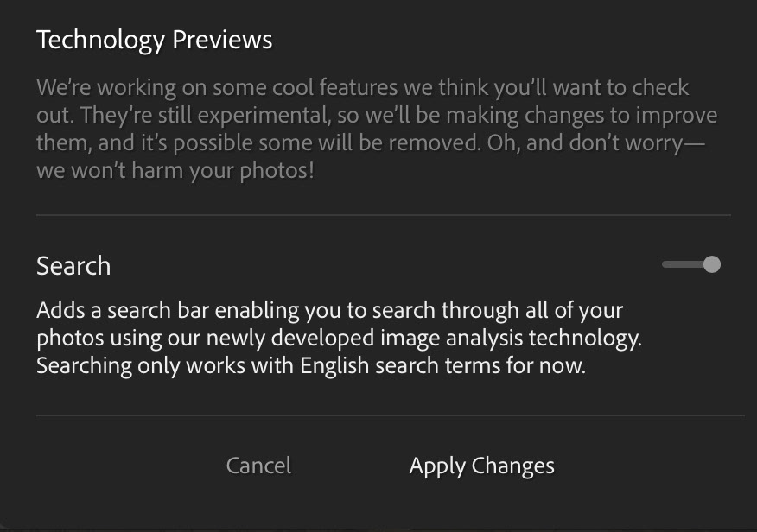Click the text "Adds a search bar"
This screenshot has width=757, height=532.
tap(123, 310)
